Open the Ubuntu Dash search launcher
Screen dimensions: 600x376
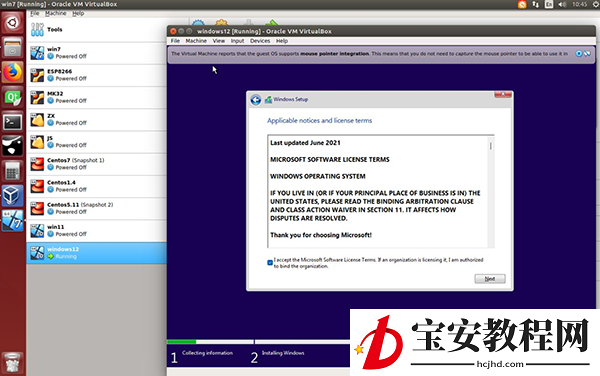pyautogui.click(x=13, y=23)
